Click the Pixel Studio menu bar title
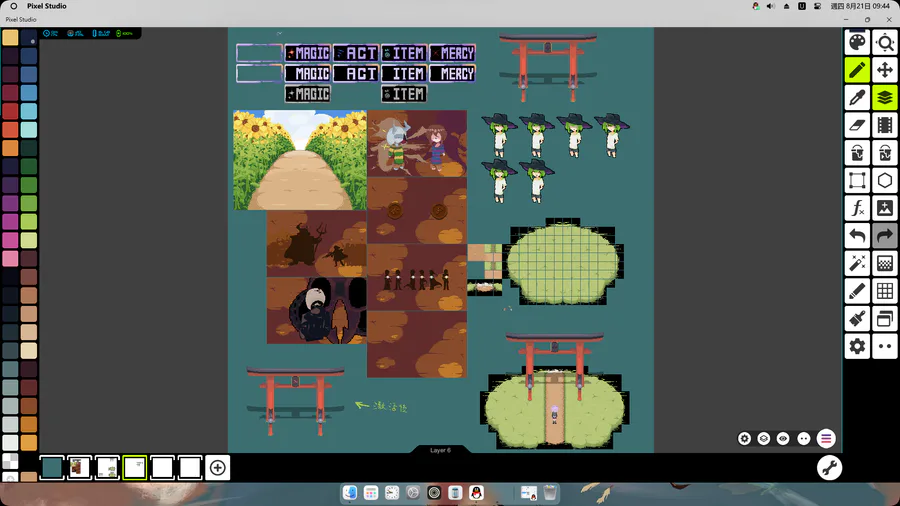Viewport: 900px width, 506px height. [46, 6]
